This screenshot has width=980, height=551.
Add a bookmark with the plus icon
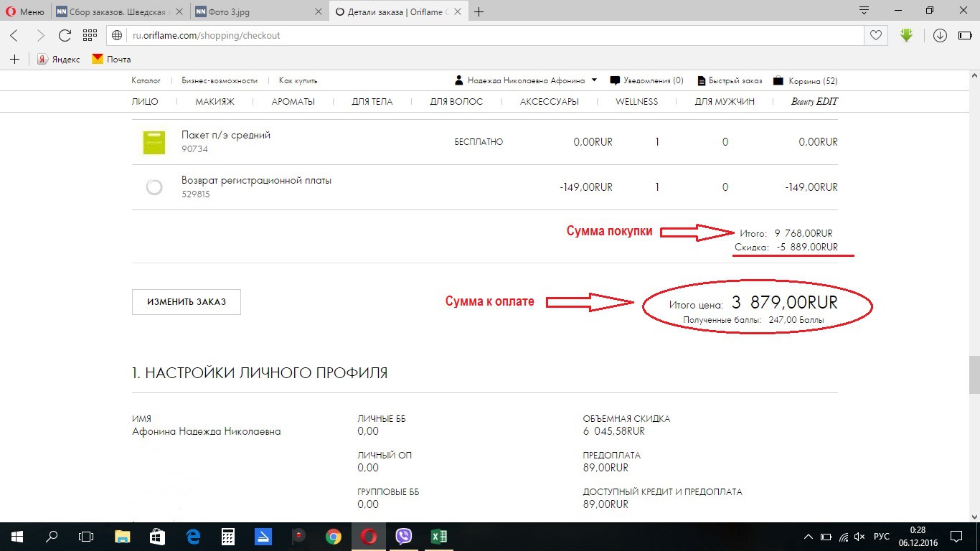click(14, 60)
